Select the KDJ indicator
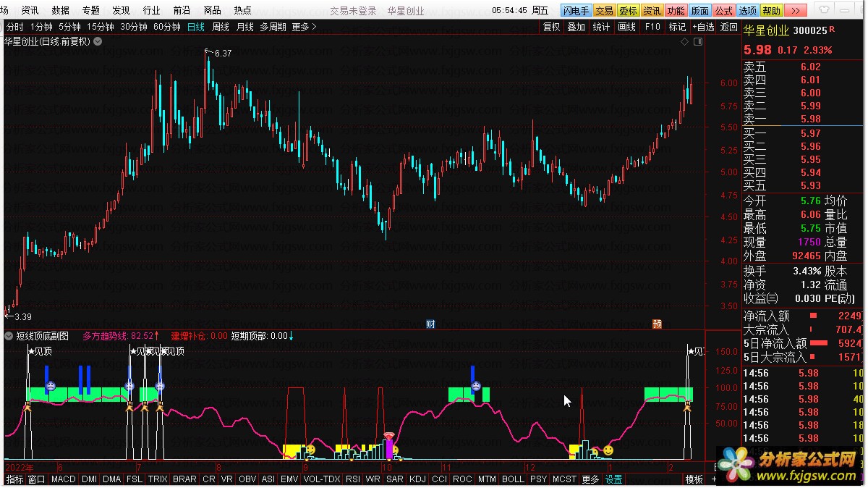The width and height of the screenshot is (868, 488). tap(417, 479)
